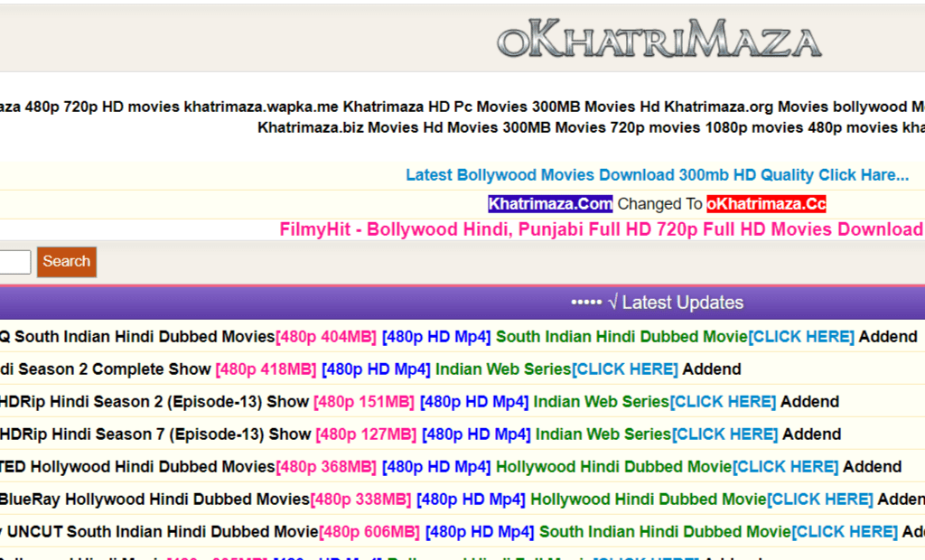The width and height of the screenshot is (925, 560).
Task: Select South Indian Hindi Dubbed Movie in 404MB row
Action: pos(621,336)
